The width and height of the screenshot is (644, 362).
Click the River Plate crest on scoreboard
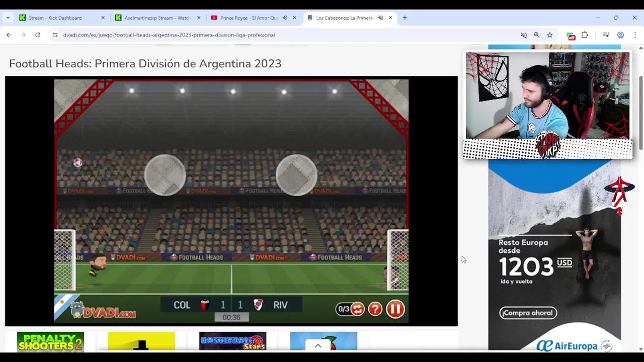coord(258,305)
